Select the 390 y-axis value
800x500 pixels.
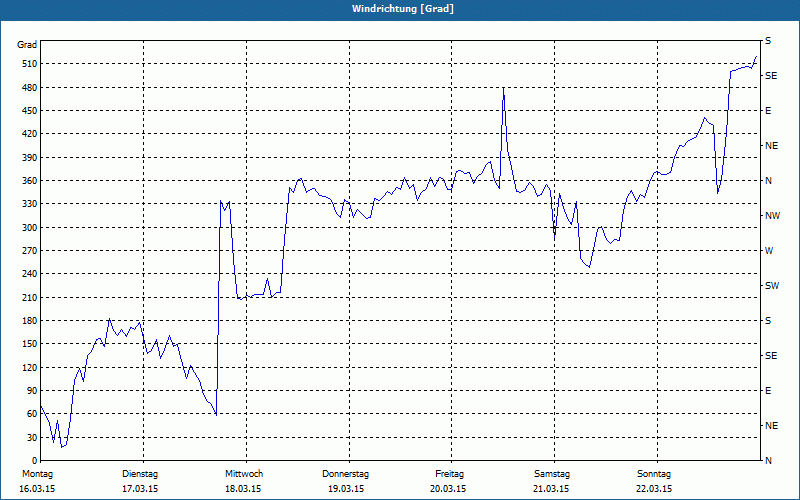(x=30, y=157)
